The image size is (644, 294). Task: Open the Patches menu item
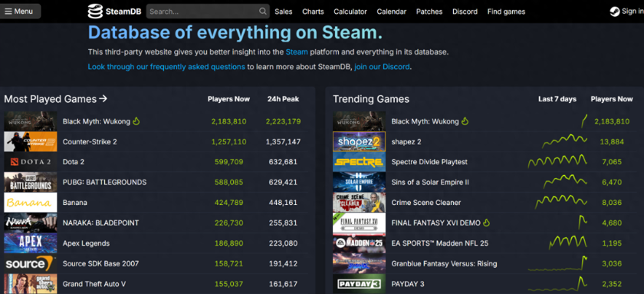click(429, 12)
